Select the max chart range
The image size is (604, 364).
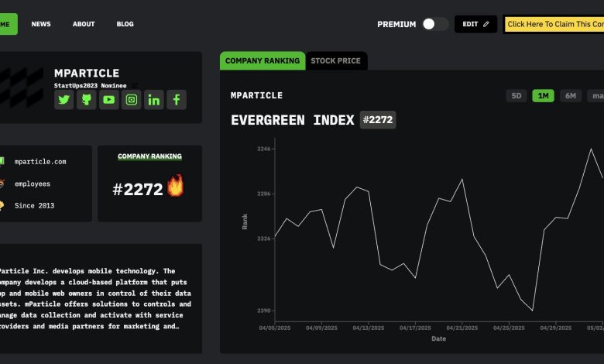point(595,96)
